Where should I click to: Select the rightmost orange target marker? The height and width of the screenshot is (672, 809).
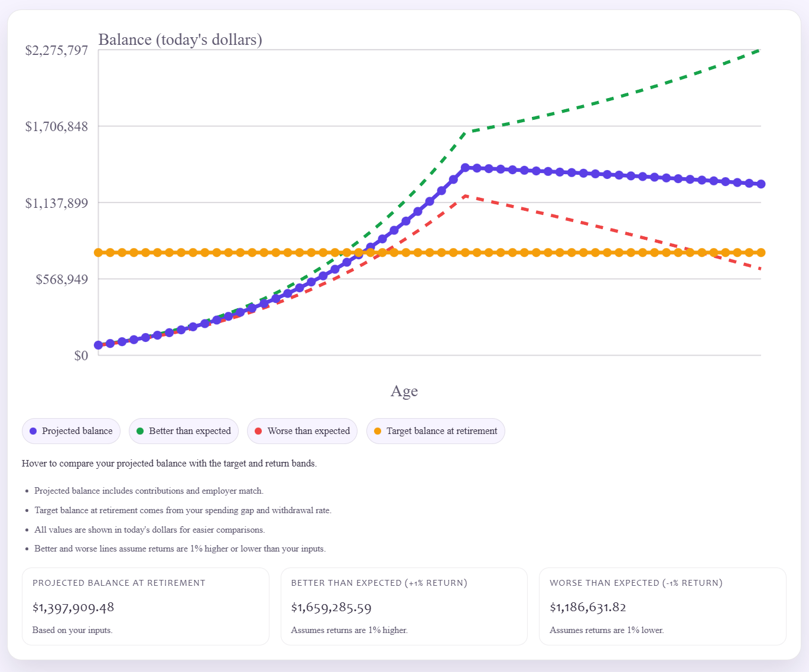click(x=761, y=253)
